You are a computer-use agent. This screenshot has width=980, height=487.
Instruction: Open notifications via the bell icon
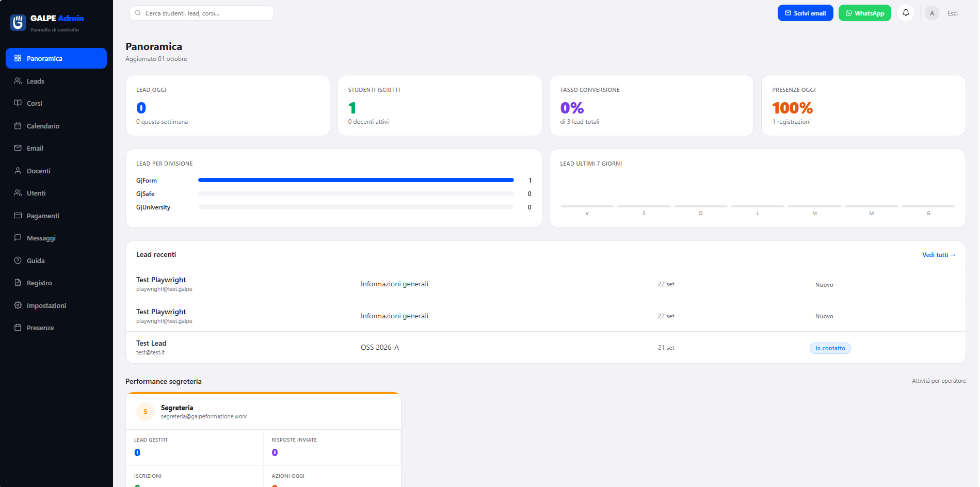point(906,13)
